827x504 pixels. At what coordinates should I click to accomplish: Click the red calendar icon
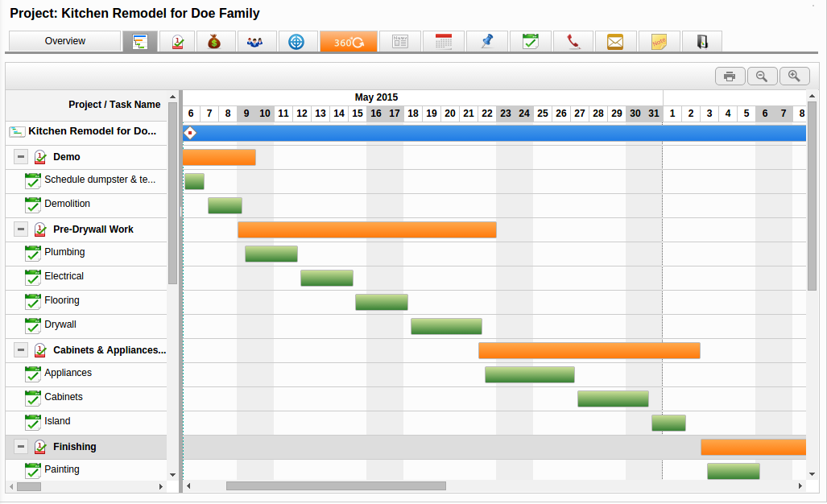click(x=443, y=42)
